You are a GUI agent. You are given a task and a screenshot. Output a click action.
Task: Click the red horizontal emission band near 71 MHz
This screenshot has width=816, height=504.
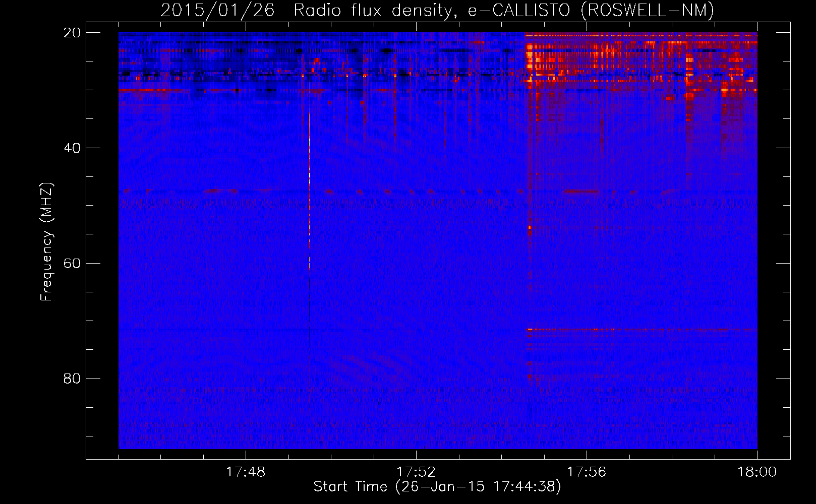[640, 330]
